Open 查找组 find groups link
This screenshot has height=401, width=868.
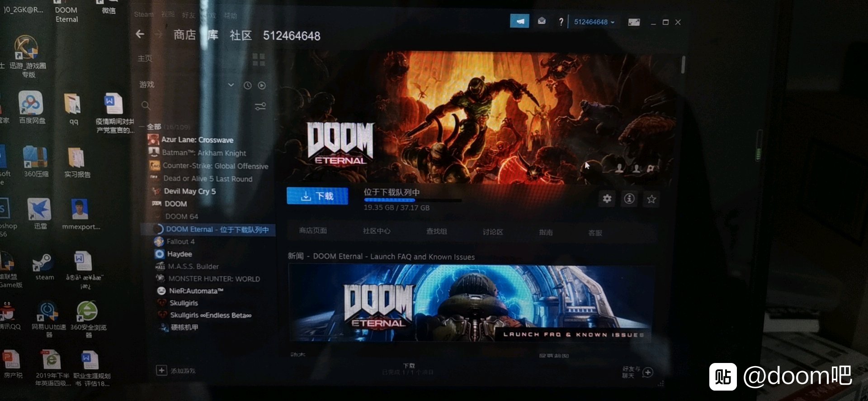coord(436,231)
